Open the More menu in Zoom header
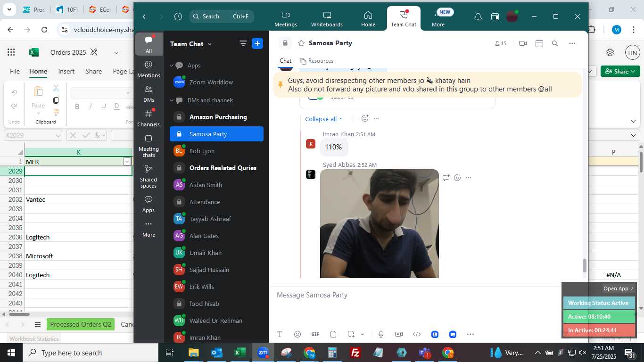The height and width of the screenshot is (362, 644). pos(438,19)
